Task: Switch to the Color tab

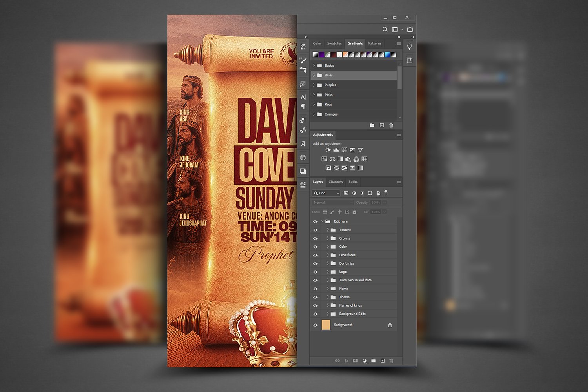Action: [317, 44]
